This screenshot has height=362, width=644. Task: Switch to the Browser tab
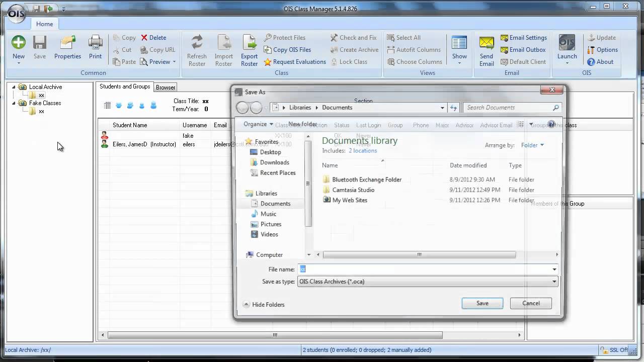click(x=166, y=87)
